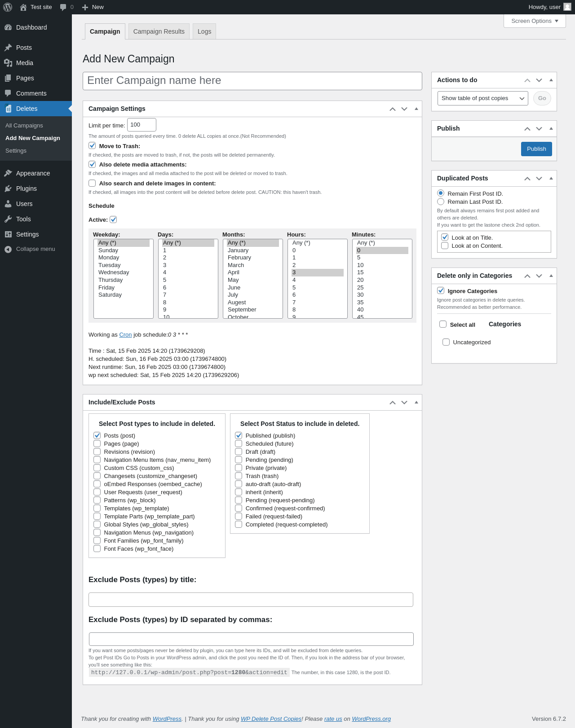Collapse Actions to do panel triangle
Screen dimensions: 575x728
tap(551, 80)
